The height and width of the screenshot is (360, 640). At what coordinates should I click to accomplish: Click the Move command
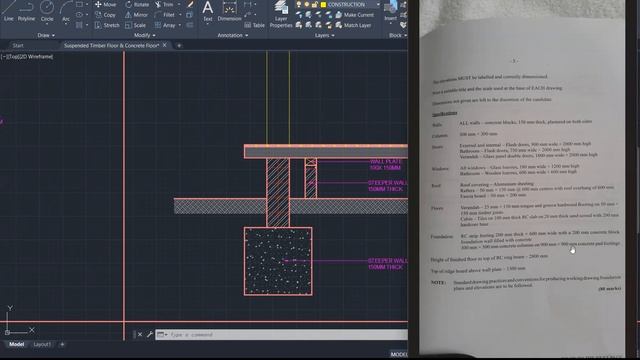(105, 4)
